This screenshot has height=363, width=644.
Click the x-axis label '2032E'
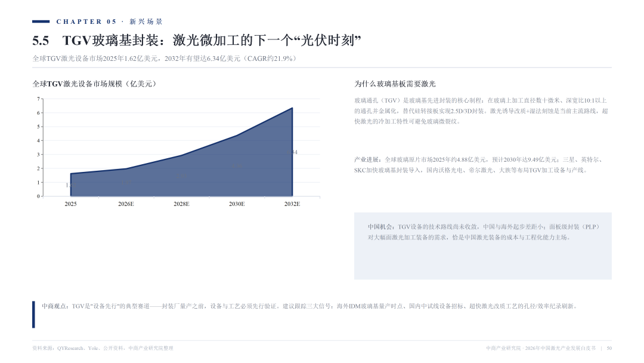(x=292, y=204)
